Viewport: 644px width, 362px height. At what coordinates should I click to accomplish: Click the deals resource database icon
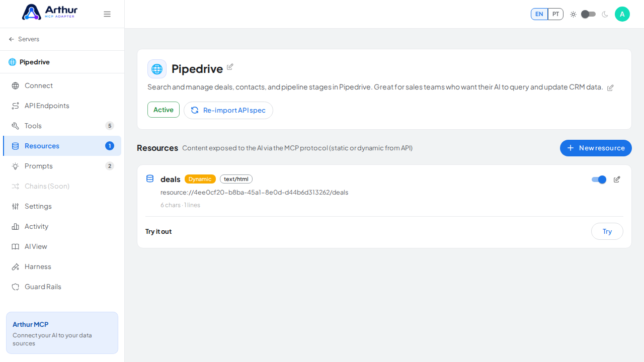[150, 178]
